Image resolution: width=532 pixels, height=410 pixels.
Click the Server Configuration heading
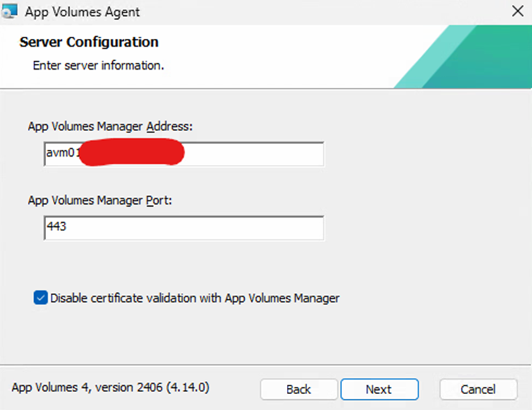[89, 42]
